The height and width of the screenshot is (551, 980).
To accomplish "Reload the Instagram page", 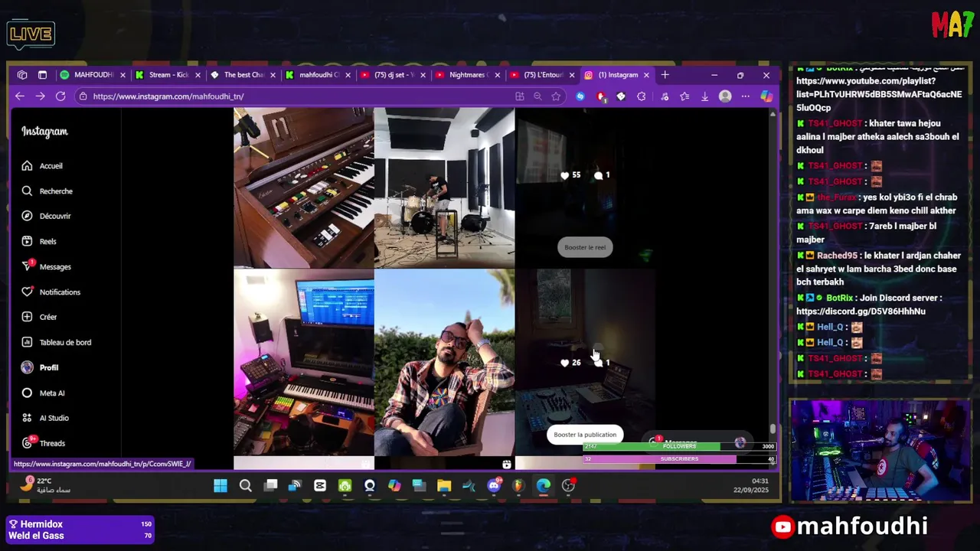I will pos(60,96).
